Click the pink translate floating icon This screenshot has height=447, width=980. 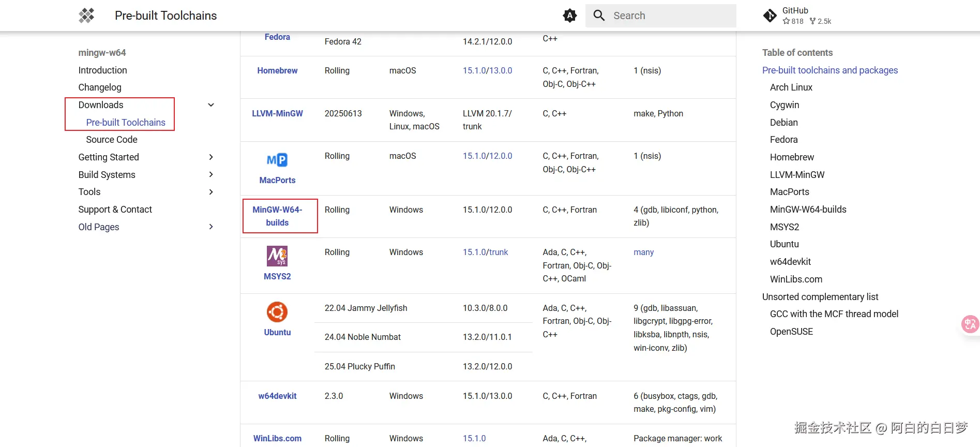click(970, 324)
